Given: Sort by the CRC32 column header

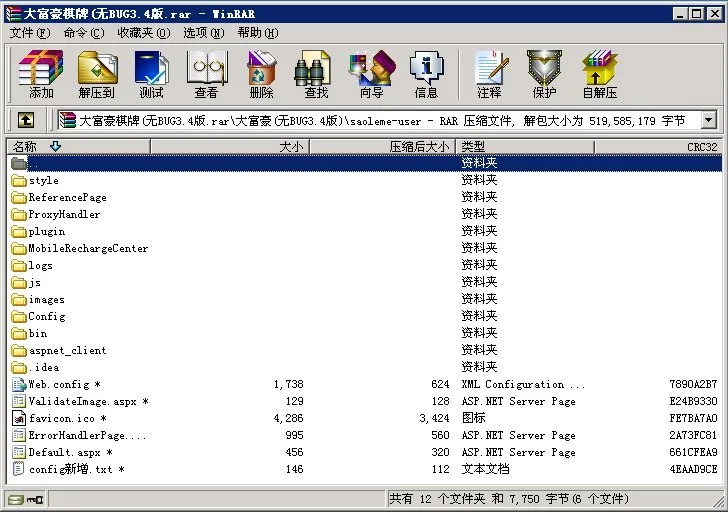Looking at the screenshot, I should (x=701, y=147).
